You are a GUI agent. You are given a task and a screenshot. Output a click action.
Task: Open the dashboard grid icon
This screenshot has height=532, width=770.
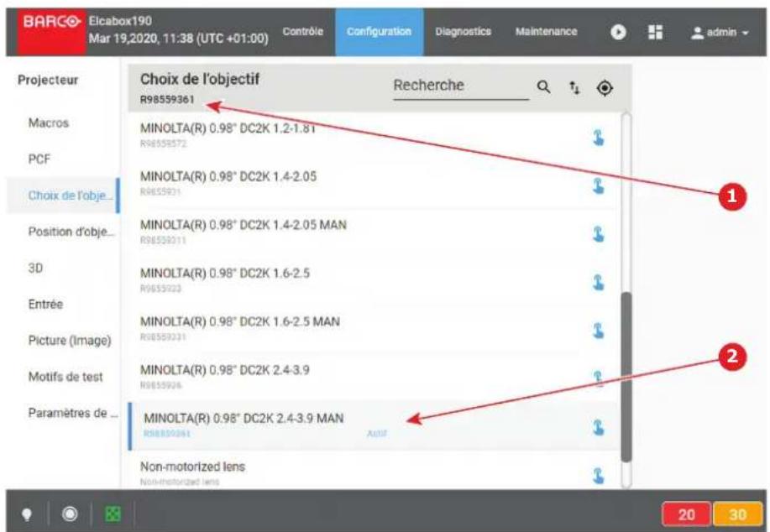click(655, 33)
